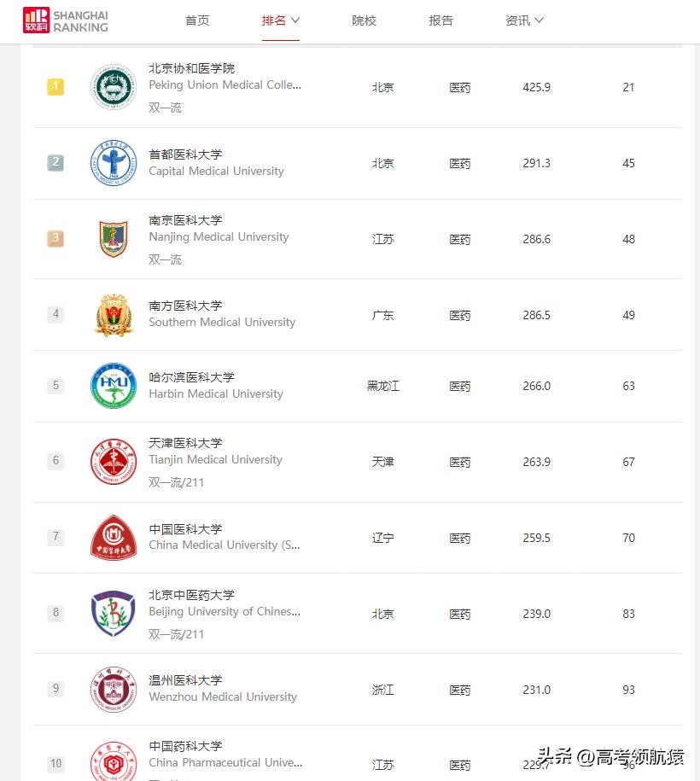Expand the 排名 dropdown menu

pos(281,20)
